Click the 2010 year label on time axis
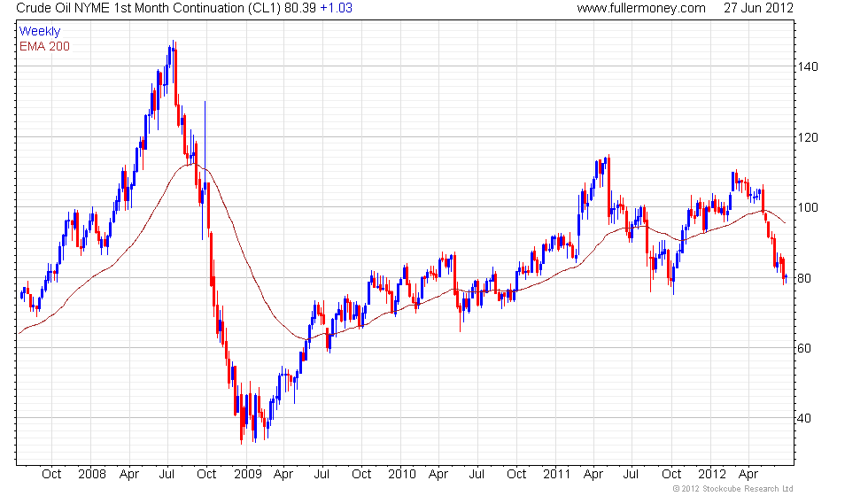 point(402,475)
